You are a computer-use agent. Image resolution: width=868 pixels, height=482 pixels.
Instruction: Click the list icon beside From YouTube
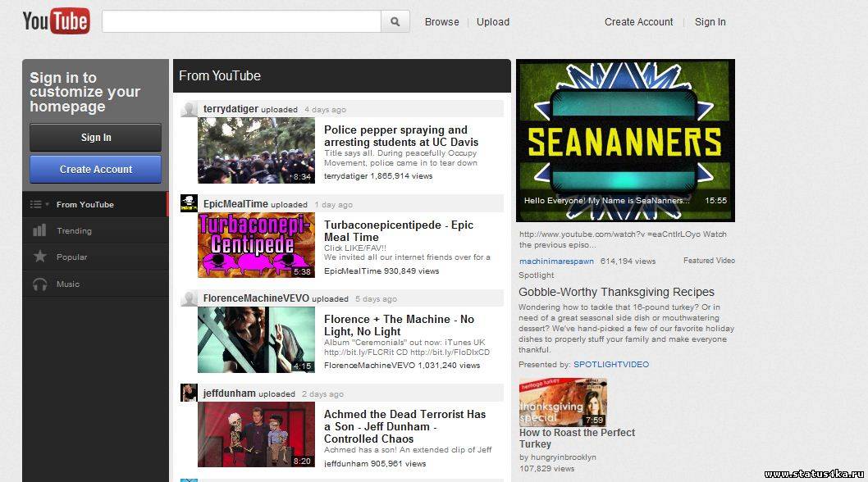point(36,205)
